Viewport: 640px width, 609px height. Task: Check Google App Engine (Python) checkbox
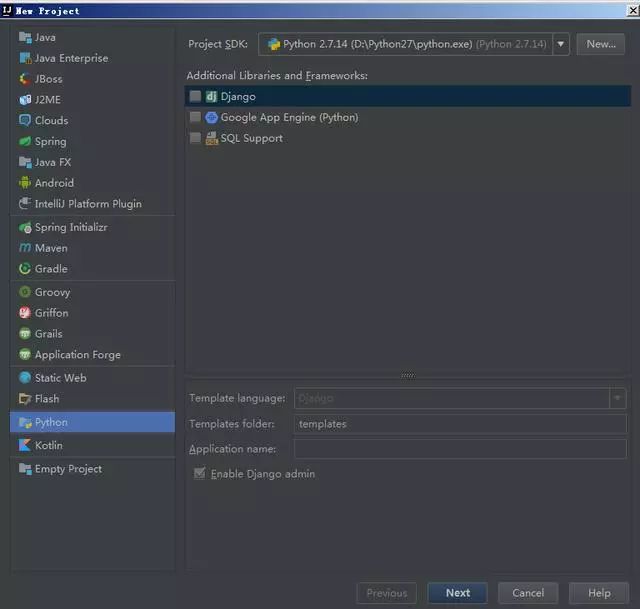point(196,118)
